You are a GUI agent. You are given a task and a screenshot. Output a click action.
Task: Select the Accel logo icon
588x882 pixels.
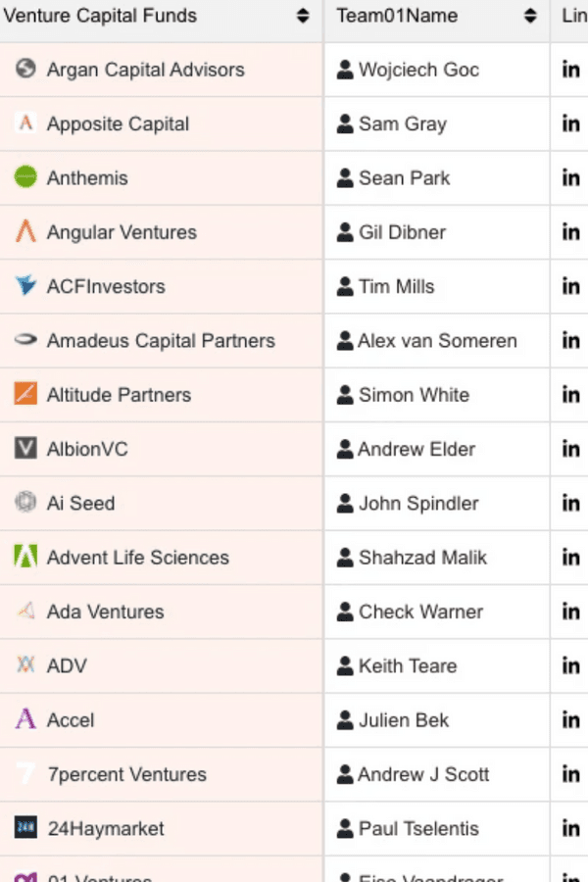[x=25, y=719]
